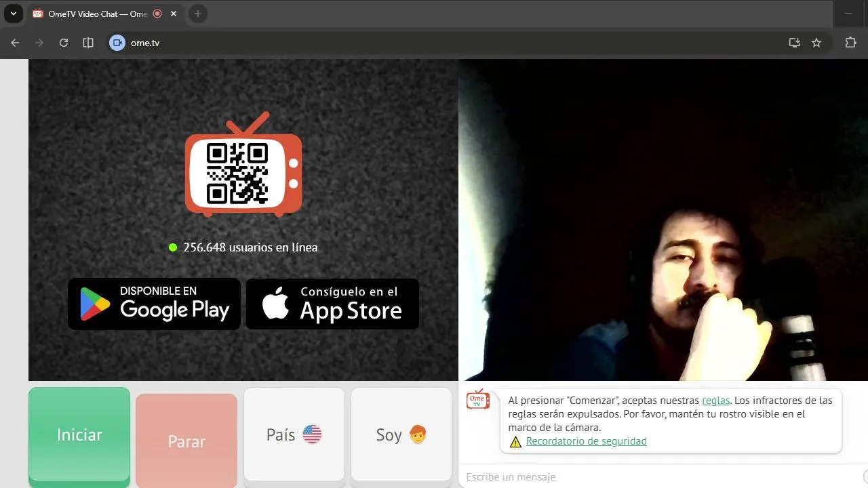This screenshot has height=488, width=868.
Task: Click the tab recording indicator icon
Action: [157, 14]
